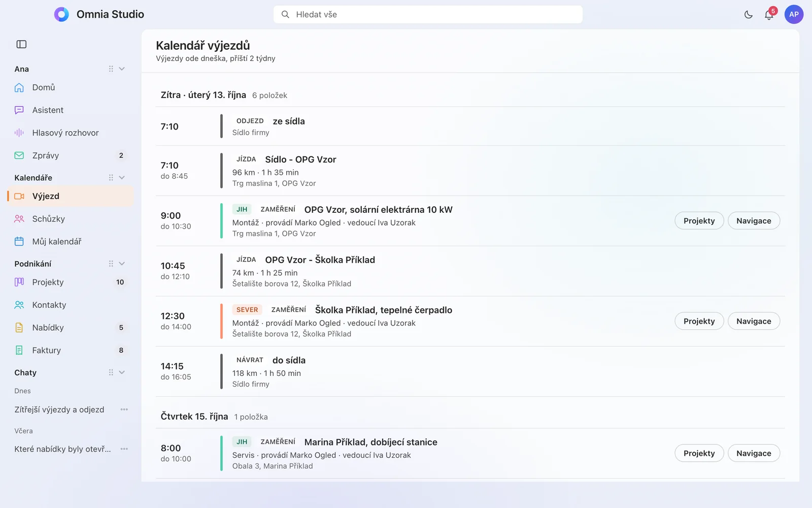Collapse the Kalendáře section chevron
The width and height of the screenshot is (812, 508).
click(x=122, y=177)
